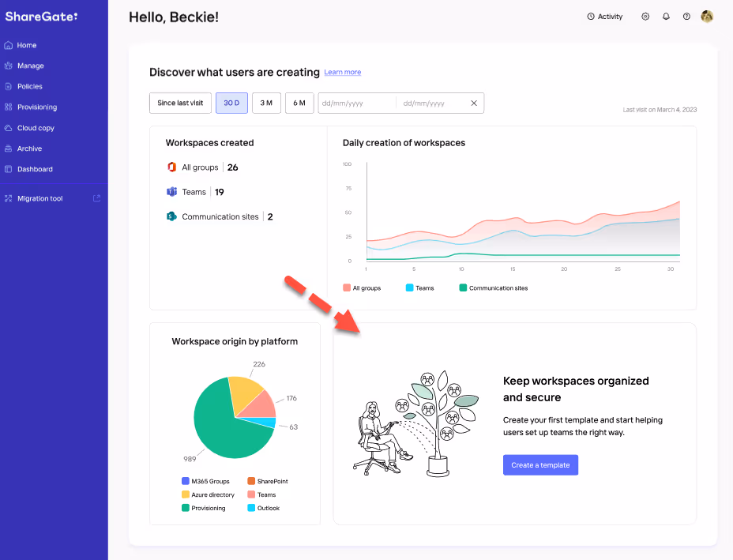Viewport: 733px width, 560px height.
Task: Click the Daily creation of workspaces heading
Action: (404, 143)
